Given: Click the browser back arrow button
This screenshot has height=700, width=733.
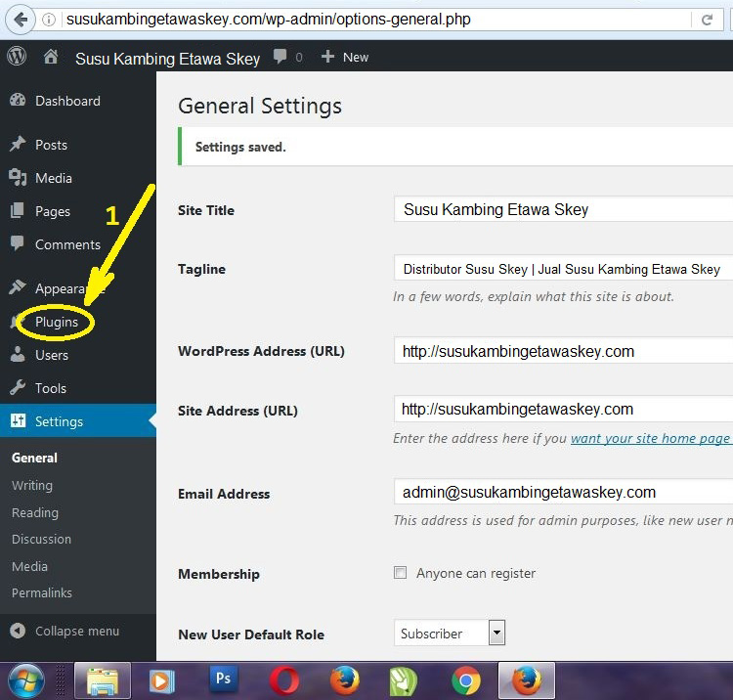Looking at the screenshot, I should (x=21, y=20).
